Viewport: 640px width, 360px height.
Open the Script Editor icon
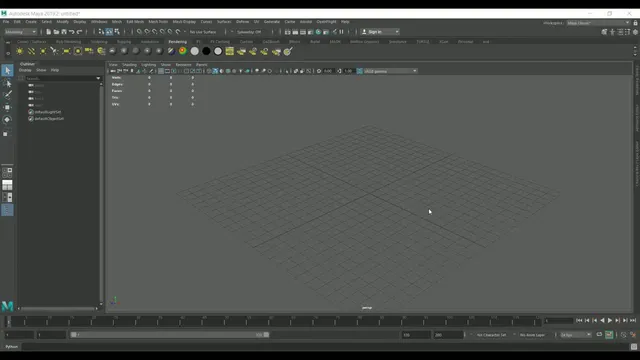(x=634, y=347)
